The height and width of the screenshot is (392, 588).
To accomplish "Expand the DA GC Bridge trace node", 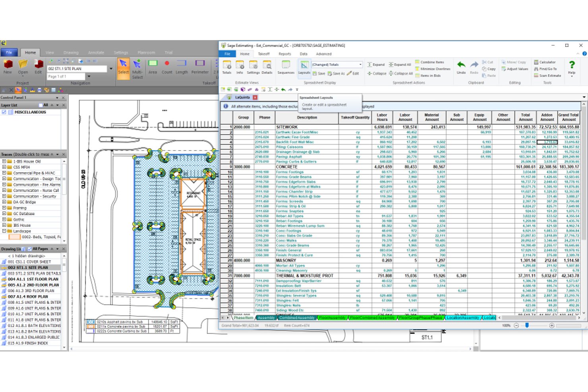I will point(4,202).
